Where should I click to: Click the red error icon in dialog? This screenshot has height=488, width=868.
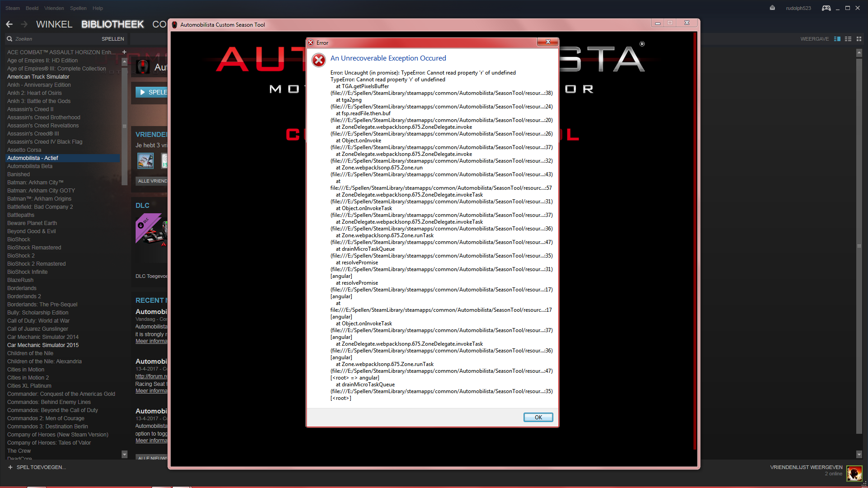[319, 60]
